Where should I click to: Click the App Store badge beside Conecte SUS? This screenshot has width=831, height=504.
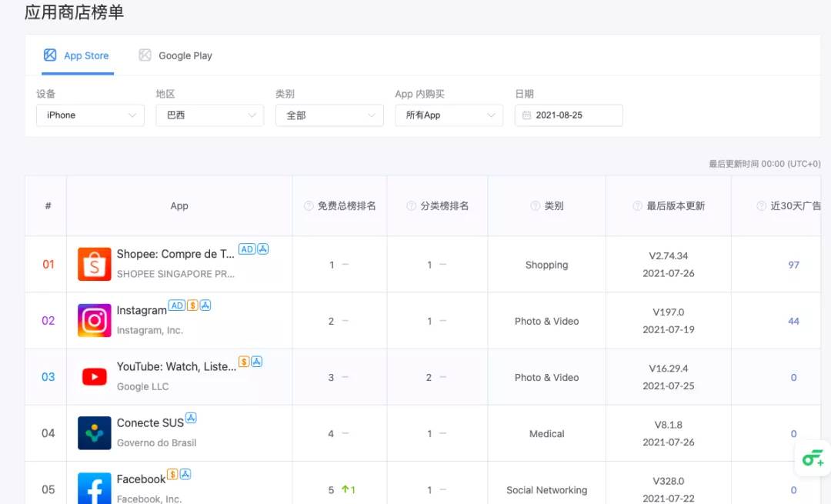click(191, 418)
